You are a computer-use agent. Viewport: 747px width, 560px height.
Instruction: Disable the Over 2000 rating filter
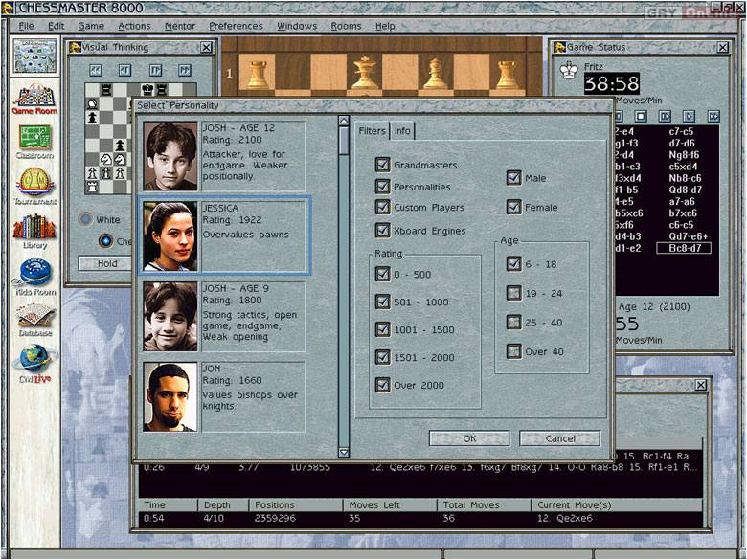[x=383, y=385]
